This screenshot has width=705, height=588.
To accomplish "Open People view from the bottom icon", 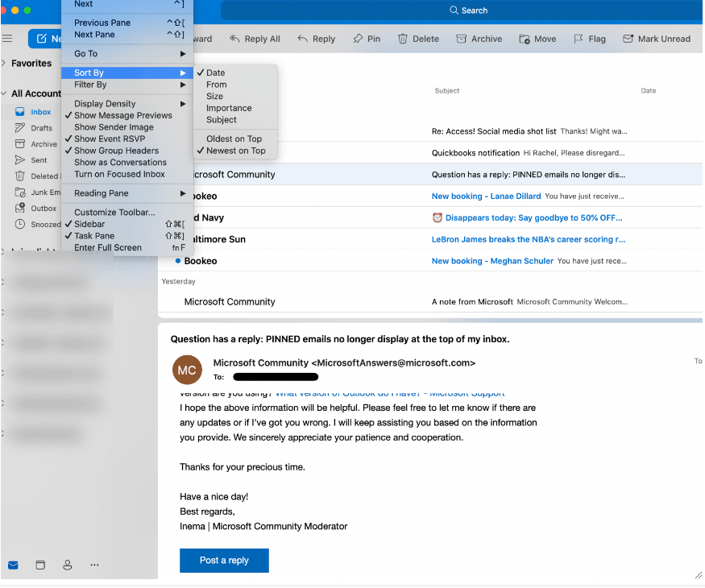I will click(x=67, y=565).
